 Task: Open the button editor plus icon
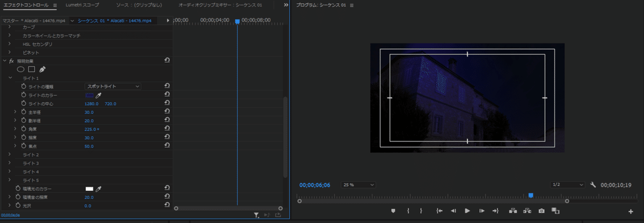pos(631,211)
